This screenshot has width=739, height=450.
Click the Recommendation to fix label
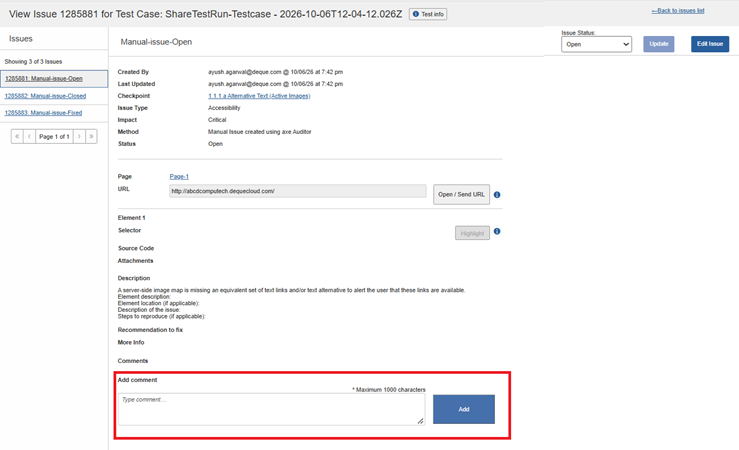pos(150,330)
